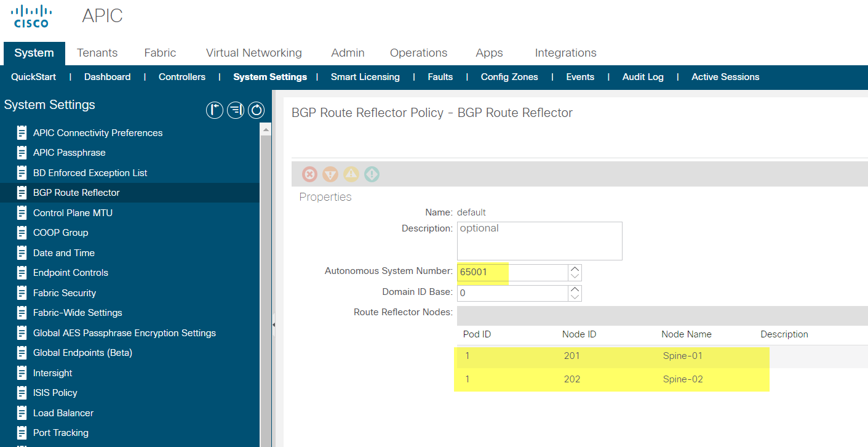Select System Settings submenu
Image resolution: width=868 pixels, height=447 pixels.
pos(270,77)
